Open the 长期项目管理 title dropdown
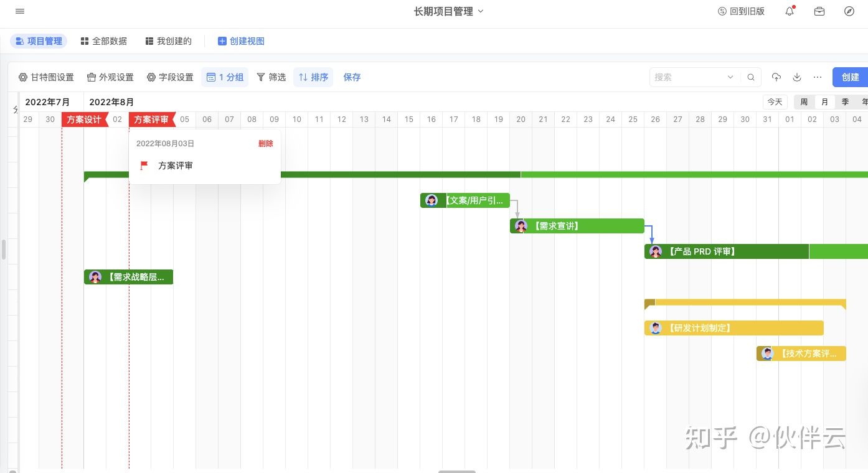 448,11
